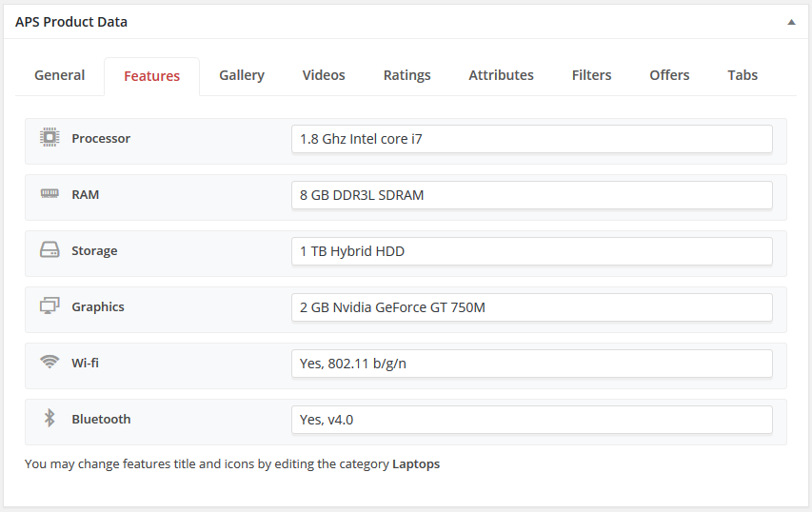Image resolution: width=812 pixels, height=512 pixels.
Task: Click the Bluetooth label text
Action: tap(101, 420)
